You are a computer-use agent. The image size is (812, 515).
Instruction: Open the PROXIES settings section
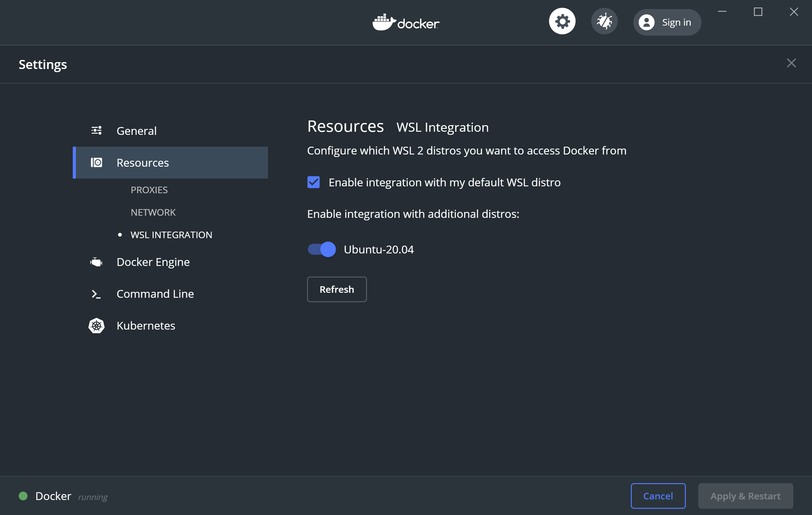pos(149,189)
